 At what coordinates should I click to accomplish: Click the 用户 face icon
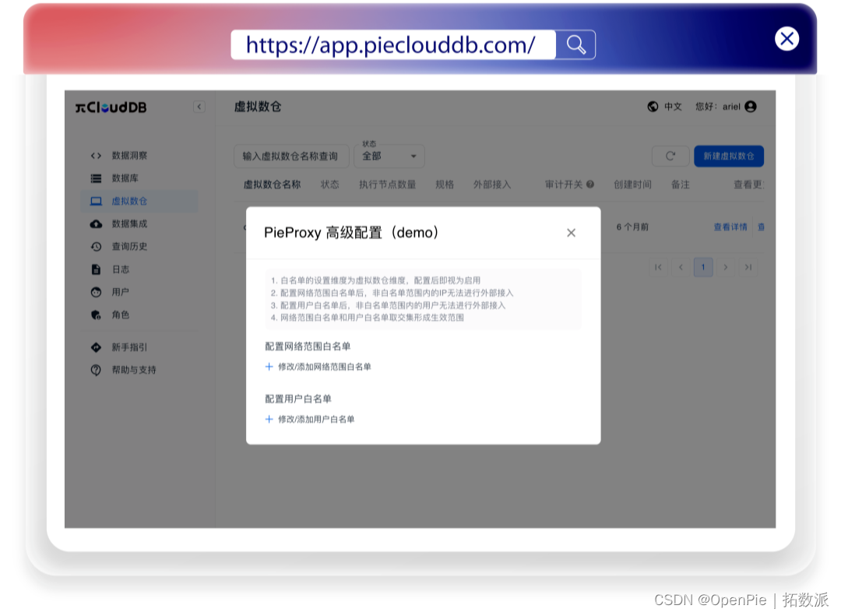coord(96,292)
